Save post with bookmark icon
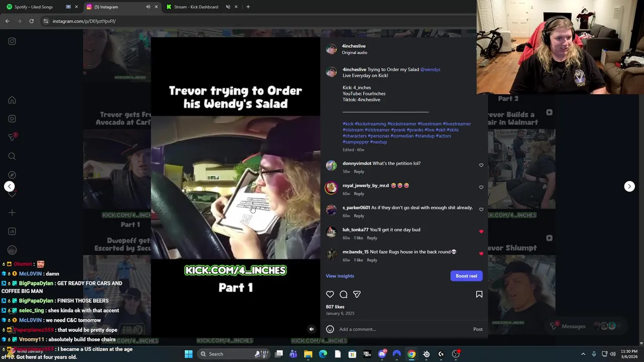The width and height of the screenshot is (644, 362). pyautogui.click(x=479, y=294)
